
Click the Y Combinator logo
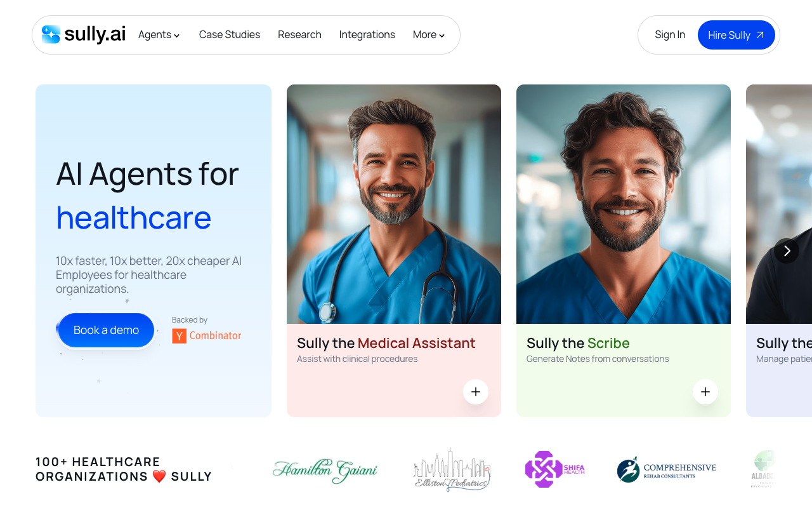coord(207,336)
